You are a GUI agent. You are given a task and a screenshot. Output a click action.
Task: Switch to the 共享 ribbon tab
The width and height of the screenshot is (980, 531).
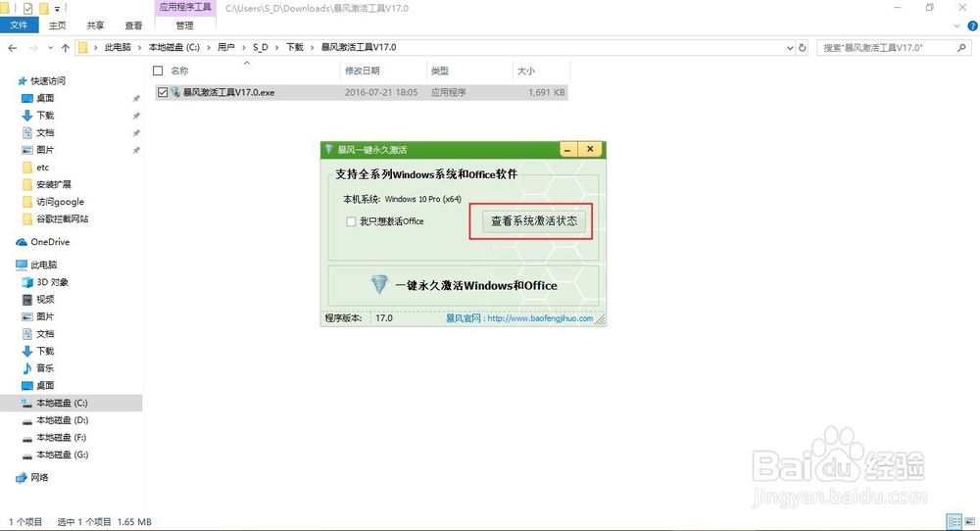[96, 25]
